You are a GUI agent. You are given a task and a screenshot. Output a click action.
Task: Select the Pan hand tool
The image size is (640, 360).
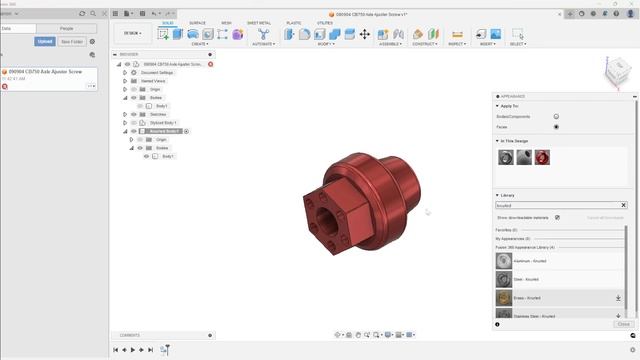click(x=358, y=335)
